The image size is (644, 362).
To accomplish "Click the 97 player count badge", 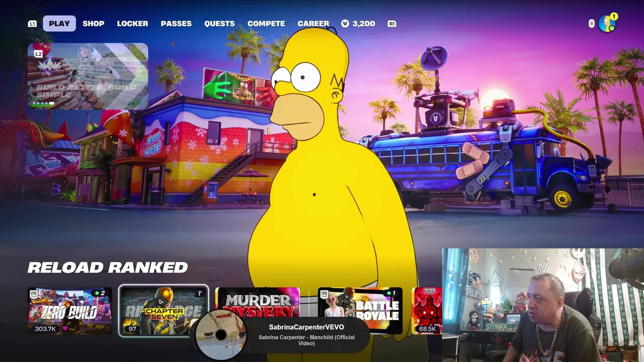I will (132, 329).
